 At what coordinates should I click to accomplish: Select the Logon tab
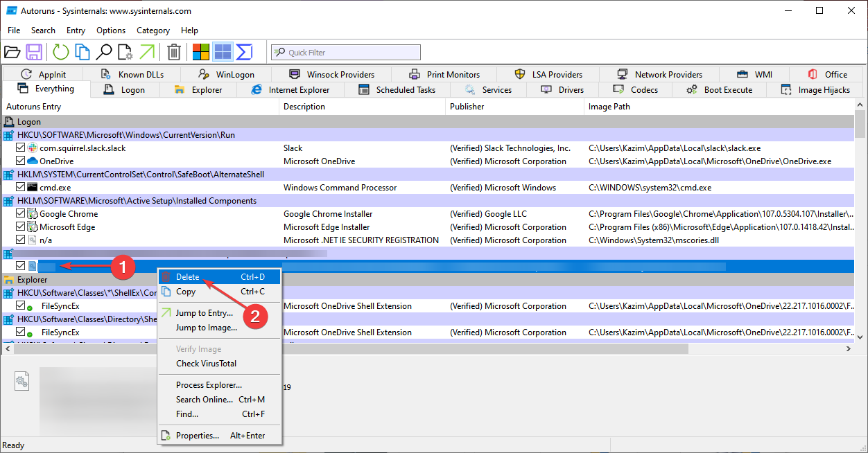click(x=124, y=90)
